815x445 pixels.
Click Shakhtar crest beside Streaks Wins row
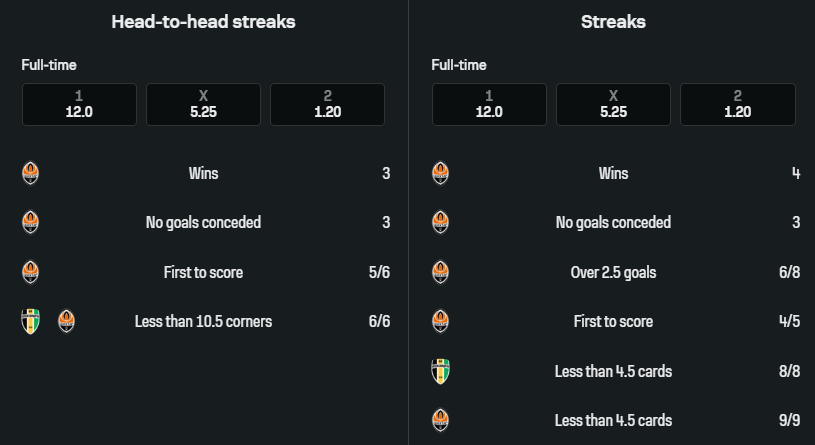440,173
